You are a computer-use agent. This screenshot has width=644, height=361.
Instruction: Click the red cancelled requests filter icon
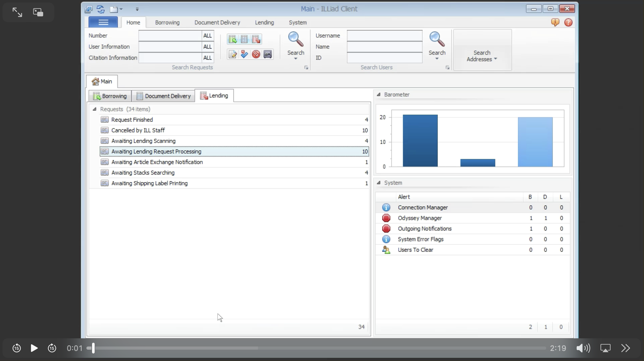click(256, 54)
